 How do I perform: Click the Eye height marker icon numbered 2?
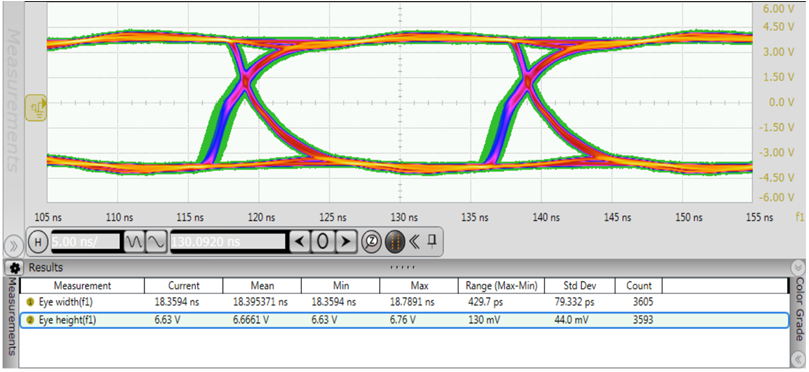30,320
